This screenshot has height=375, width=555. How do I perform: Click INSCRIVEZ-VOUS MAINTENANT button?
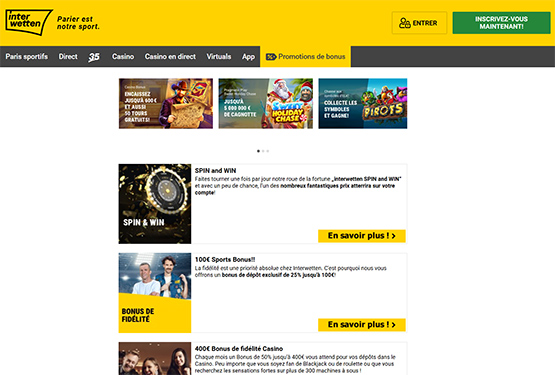501,23
